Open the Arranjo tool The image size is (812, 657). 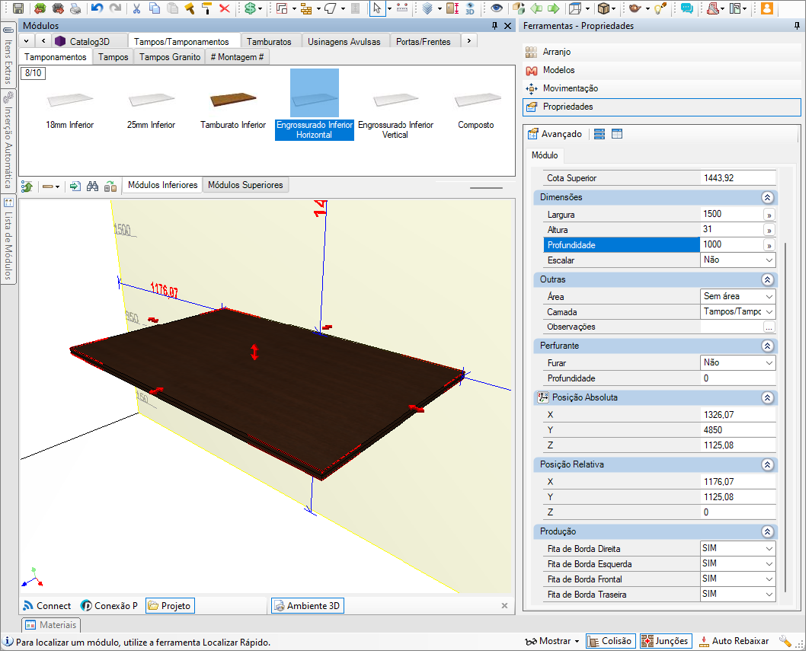point(662,52)
